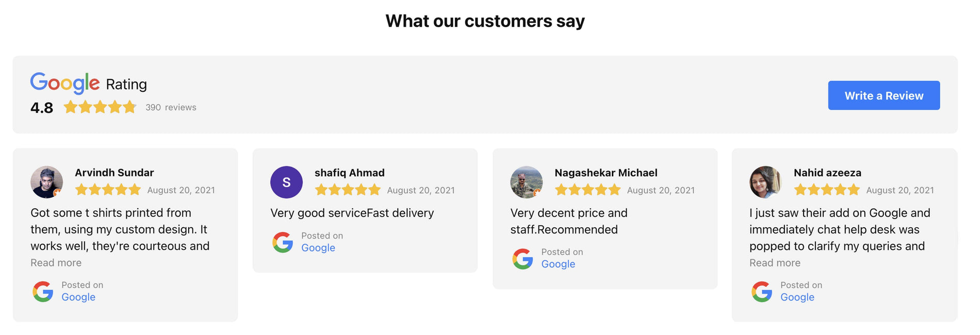
Task: Click the Google G icon in Nahid's card
Action: [x=762, y=292]
